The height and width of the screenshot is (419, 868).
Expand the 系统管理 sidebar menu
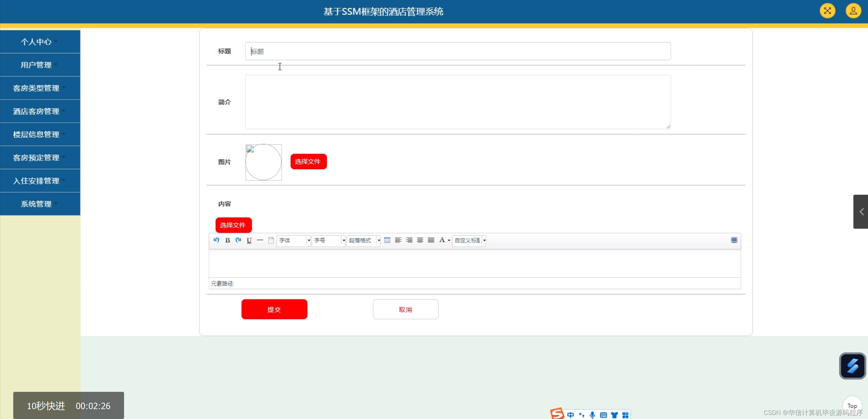[38, 204]
